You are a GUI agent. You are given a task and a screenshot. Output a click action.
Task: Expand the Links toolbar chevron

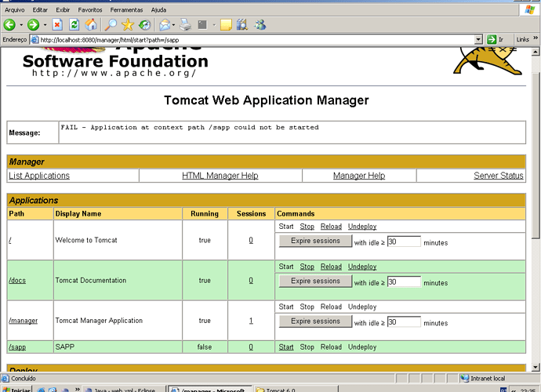[x=536, y=38]
